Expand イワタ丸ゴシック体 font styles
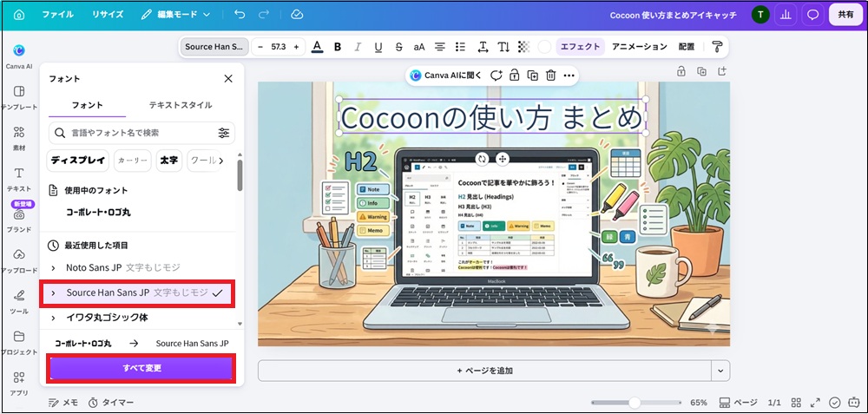 (x=53, y=318)
